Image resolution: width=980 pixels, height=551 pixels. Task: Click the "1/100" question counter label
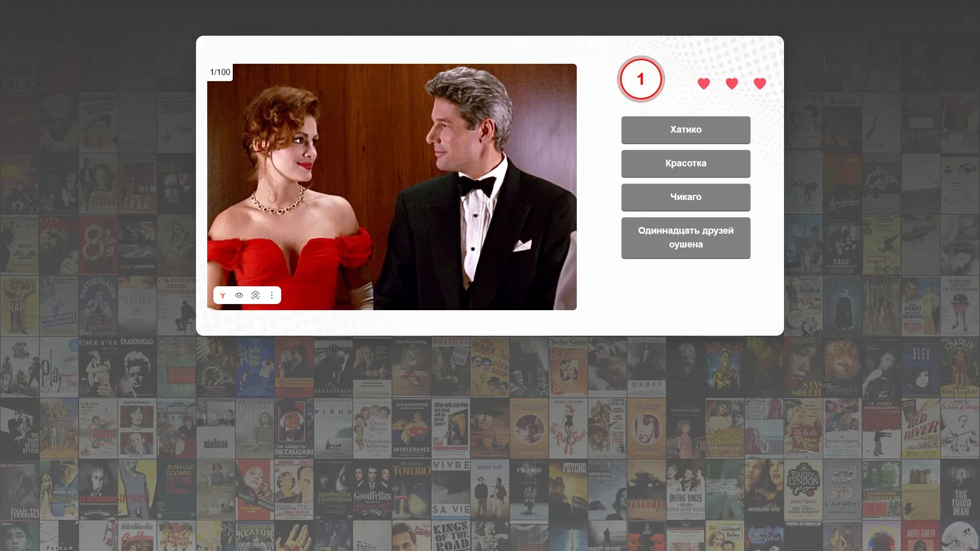tap(220, 72)
